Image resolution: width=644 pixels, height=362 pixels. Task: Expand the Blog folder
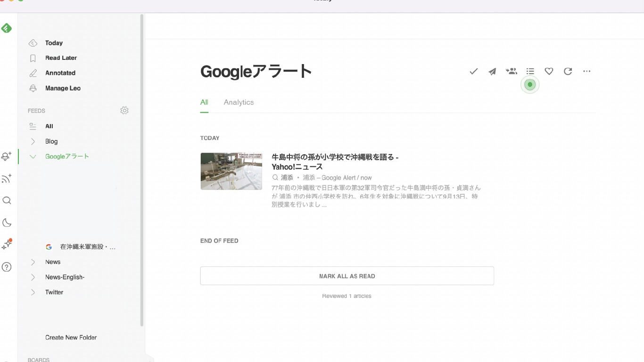33,141
